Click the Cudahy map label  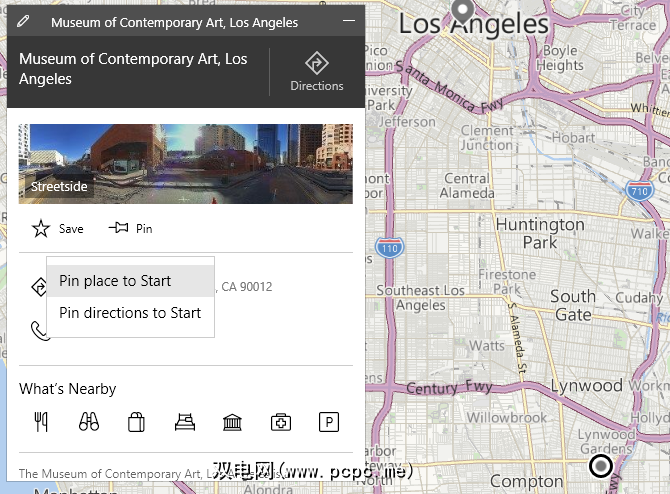point(639,297)
